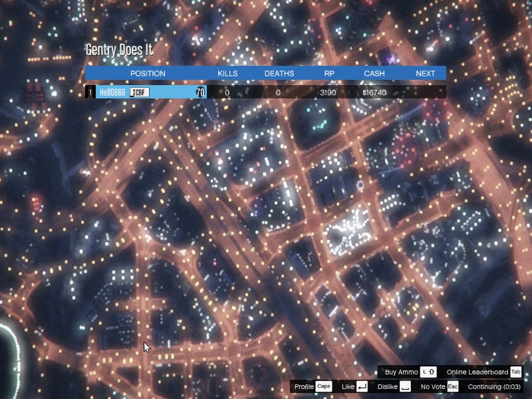Click the Continuing (0:03) countdown text
The width and height of the screenshot is (532, 399).
[x=494, y=386]
